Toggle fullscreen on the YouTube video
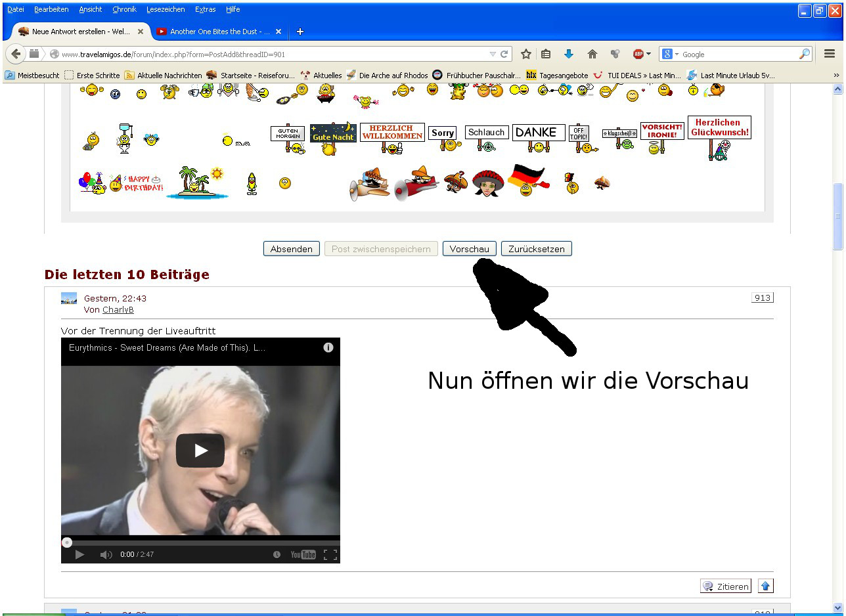The width and height of the screenshot is (846, 616). [x=330, y=555]
